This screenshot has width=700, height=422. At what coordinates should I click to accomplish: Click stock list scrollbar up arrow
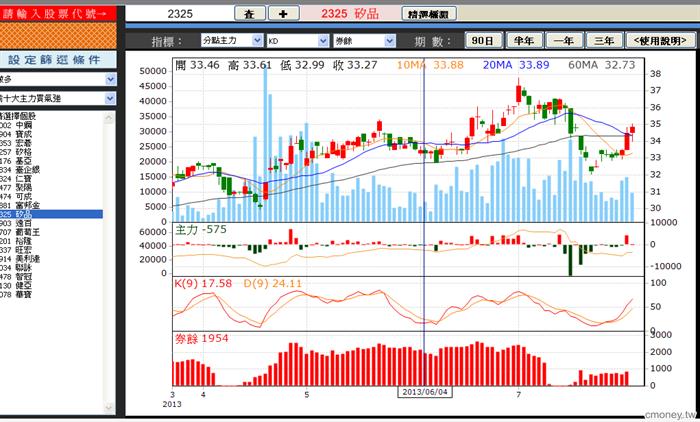coord(109,117)
